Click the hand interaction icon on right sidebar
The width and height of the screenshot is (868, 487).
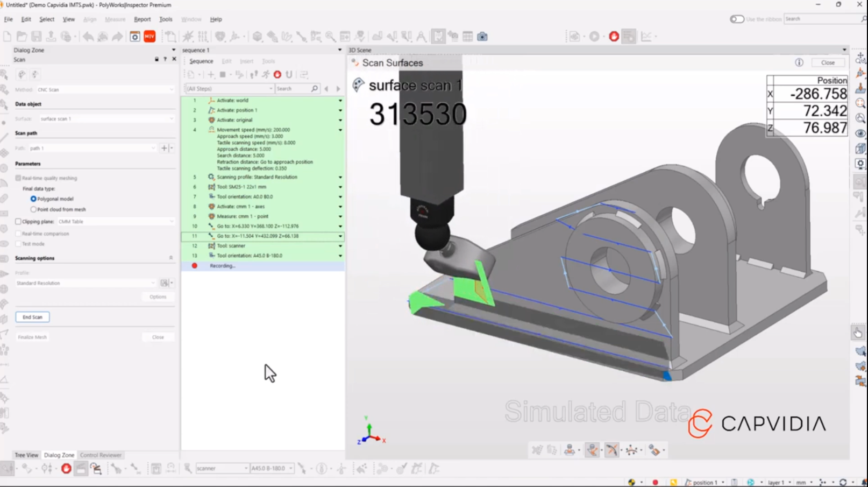(858, 333)
